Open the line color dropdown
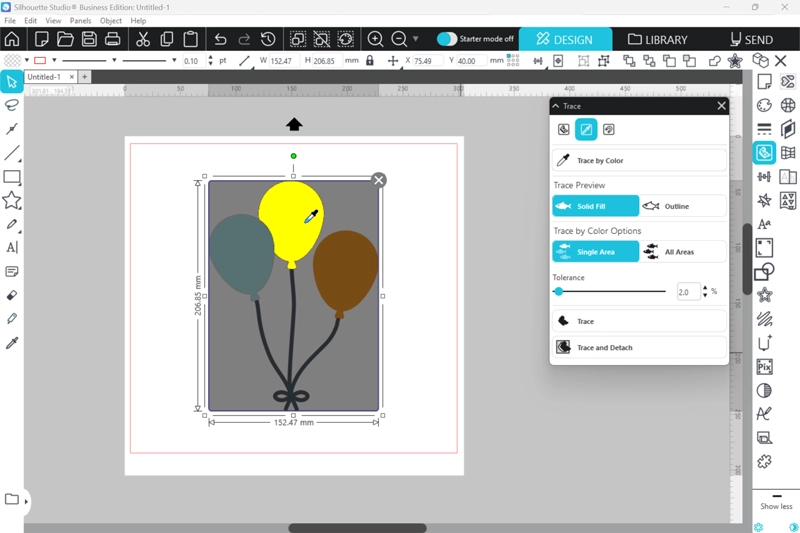 (x=54, y=61)
